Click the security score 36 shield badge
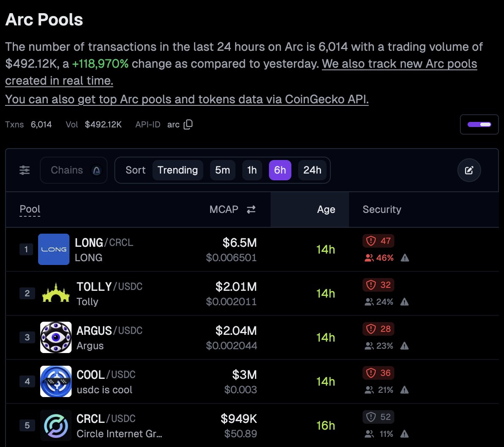Viewport: 504px width, 447px height. point(378,373)
